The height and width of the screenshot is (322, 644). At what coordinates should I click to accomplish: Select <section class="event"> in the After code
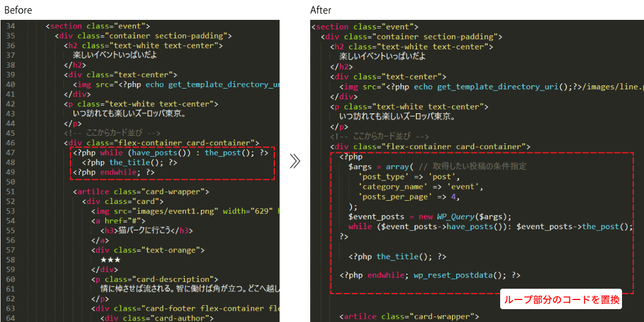(x=365, y=27)
